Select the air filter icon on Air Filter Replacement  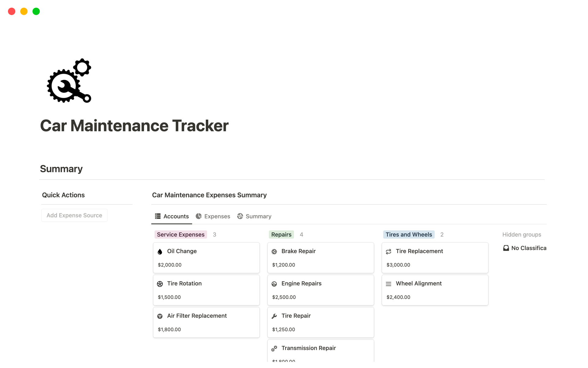(160, 316)
